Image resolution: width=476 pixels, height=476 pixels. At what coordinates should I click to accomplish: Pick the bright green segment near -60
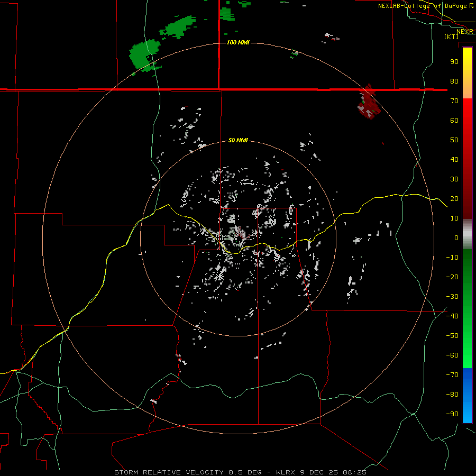(x=467, y=355)
